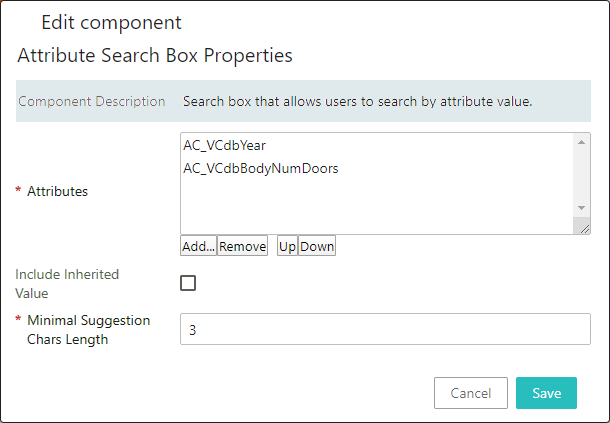This screenshot has width=610, height=423.
Task: Click the Minimal Suggestion Chars Length label
Action: [88, 330]
